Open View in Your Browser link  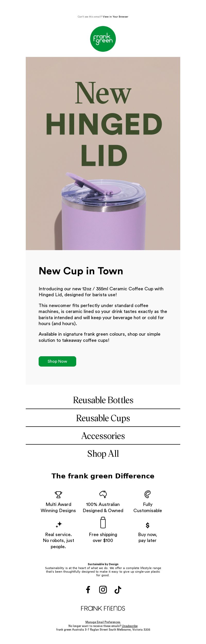[115, 17]
